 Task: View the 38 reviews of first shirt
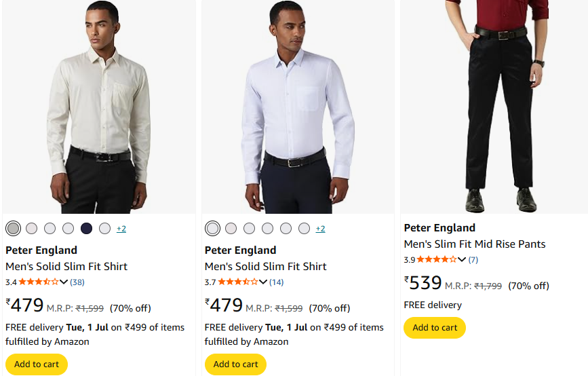(77, 282)
